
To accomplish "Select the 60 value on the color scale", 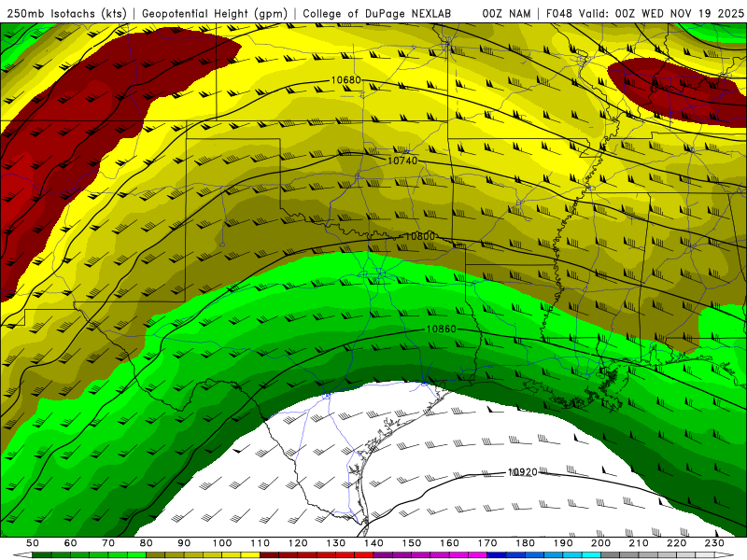I will pos(71,543).
